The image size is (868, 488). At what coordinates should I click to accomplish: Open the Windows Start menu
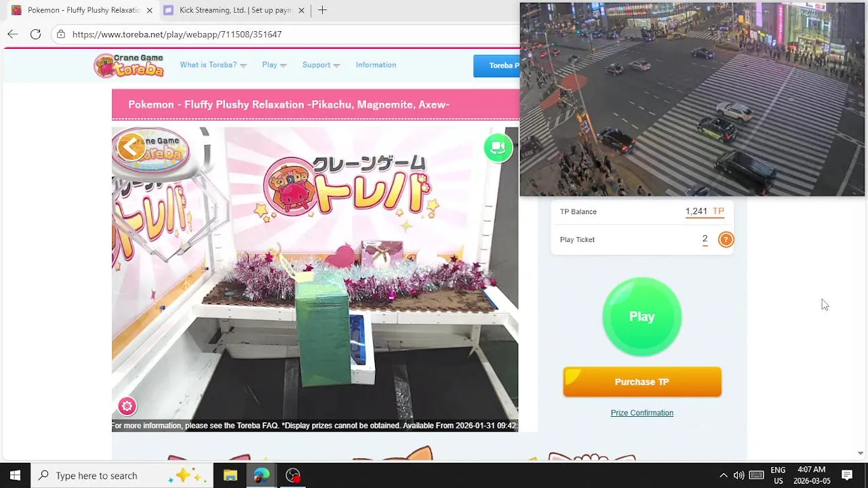point(15,475)
